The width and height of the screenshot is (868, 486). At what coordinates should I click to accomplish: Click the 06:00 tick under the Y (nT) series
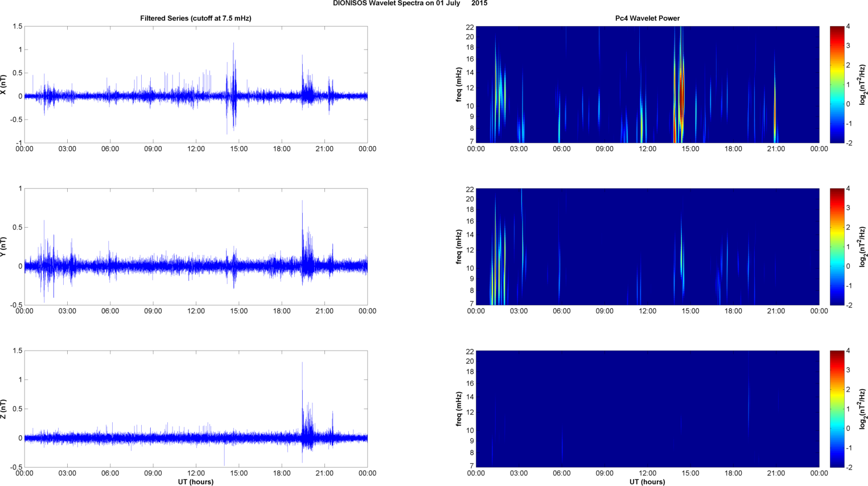pyautogui.click(x=110, y=311)
